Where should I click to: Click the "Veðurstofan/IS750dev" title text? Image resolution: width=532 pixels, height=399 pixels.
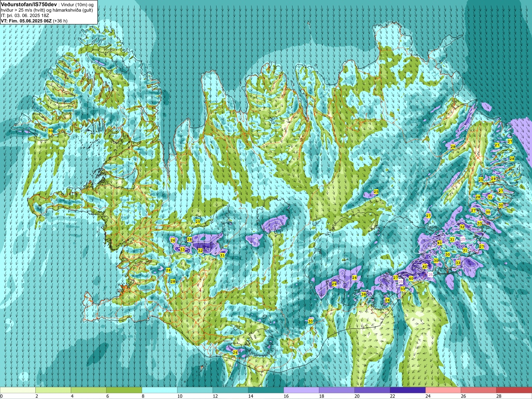click(29, 4)
